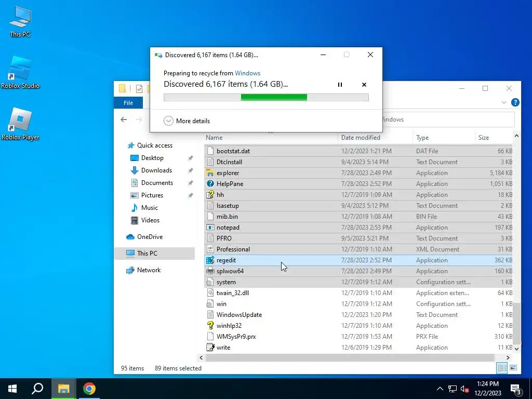Viewport: 532px width, 399px height.
Task: Cancel the recycle operation with the X
Action: click(364, 85)
